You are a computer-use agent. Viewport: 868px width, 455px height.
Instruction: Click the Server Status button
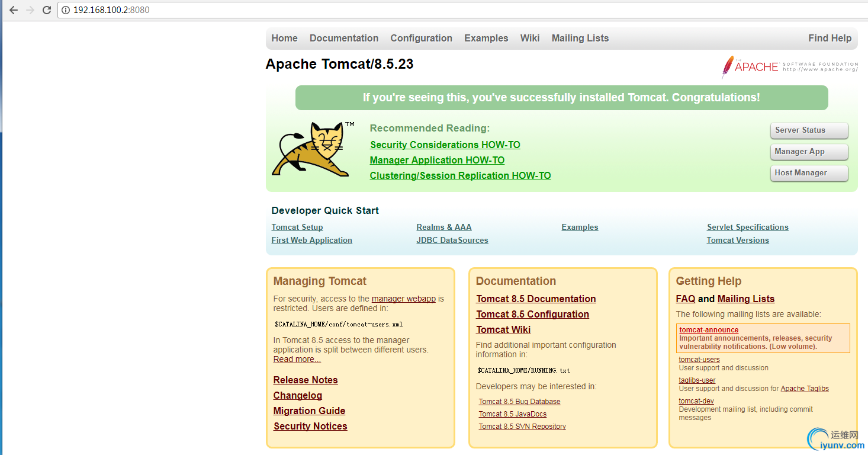click(809, 130)
